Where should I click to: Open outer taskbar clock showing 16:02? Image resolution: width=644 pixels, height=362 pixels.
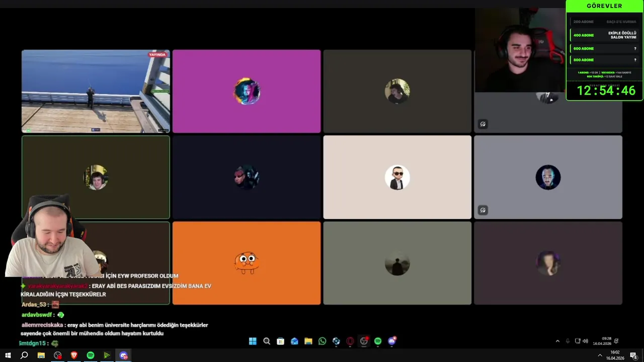(615, 355)
